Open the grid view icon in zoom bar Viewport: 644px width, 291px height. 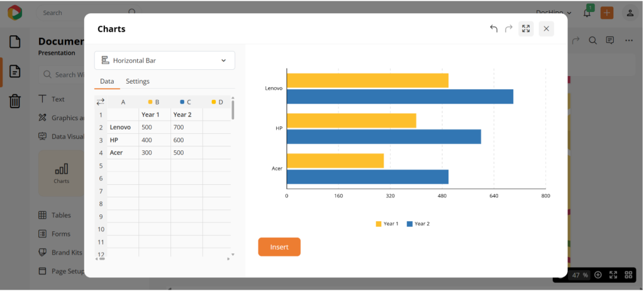(x=628, y=275)
